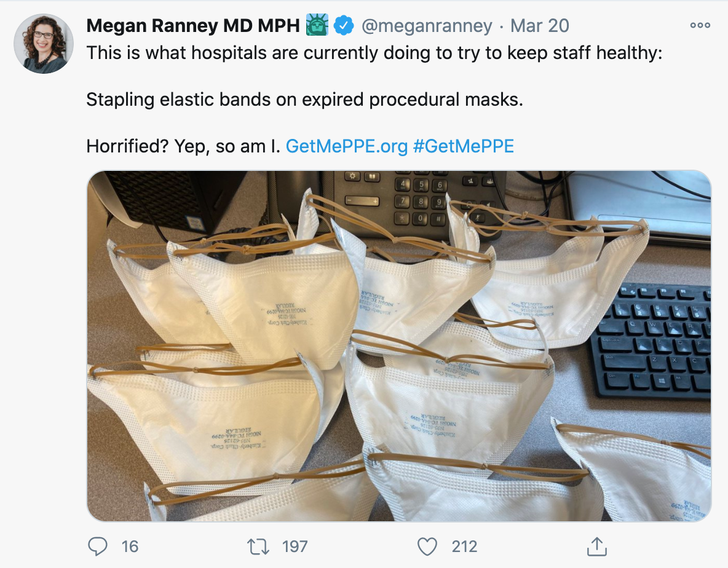
Task: Visit the GetMePPE.org link
Action: pyautogui.click(x=346, y=146)
